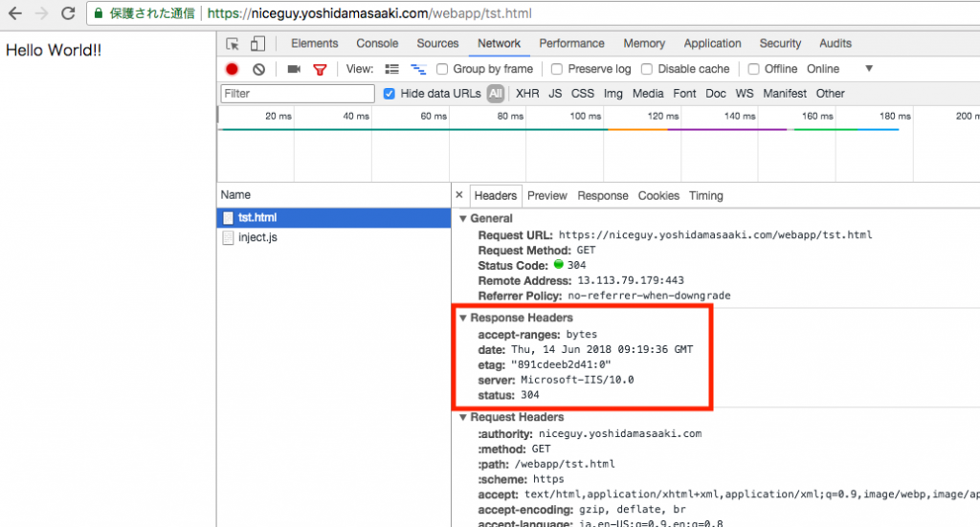
Task: Click the network Filter text field
Action: 298,94
